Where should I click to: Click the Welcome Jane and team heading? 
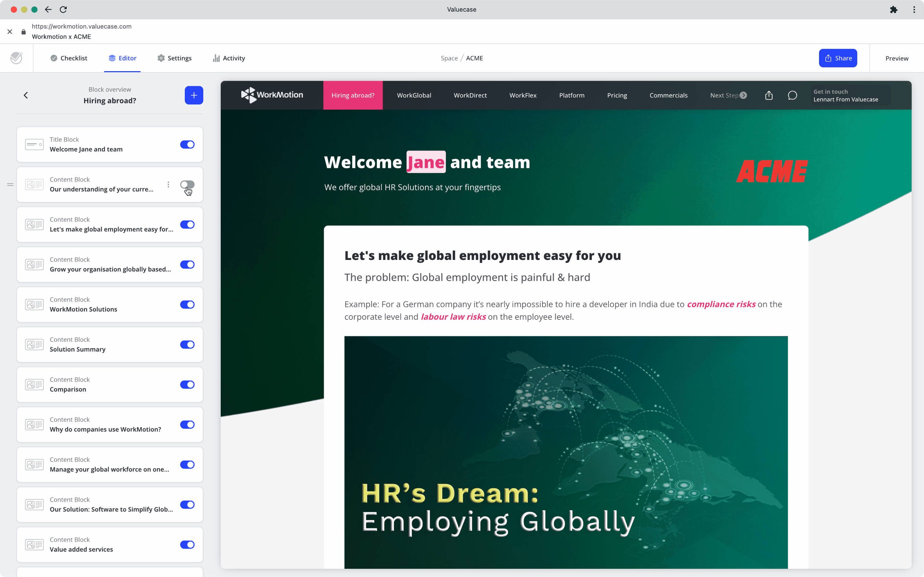427,162
